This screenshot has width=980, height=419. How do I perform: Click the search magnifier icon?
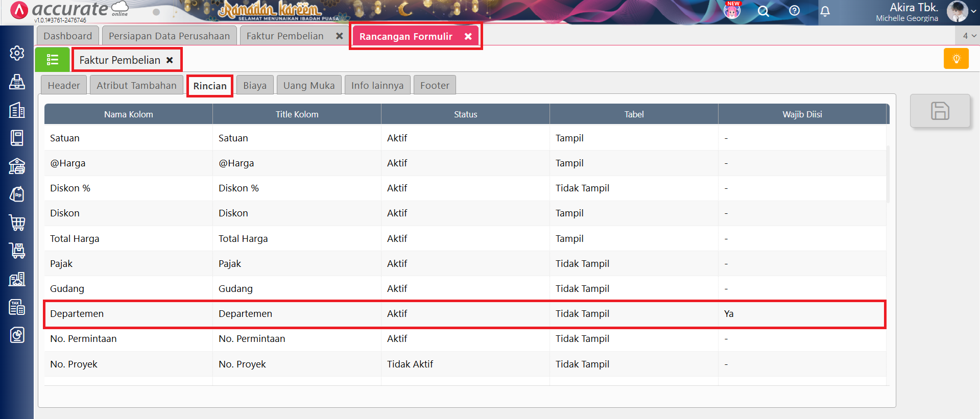pyautogui.click(x=763, y=11)
